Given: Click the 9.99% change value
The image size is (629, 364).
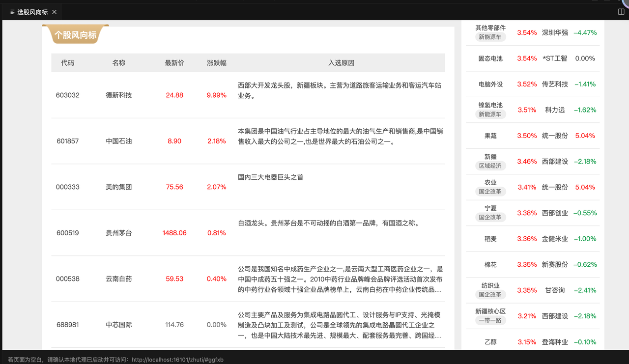Looking at the screenshot, I should [217, 95].
